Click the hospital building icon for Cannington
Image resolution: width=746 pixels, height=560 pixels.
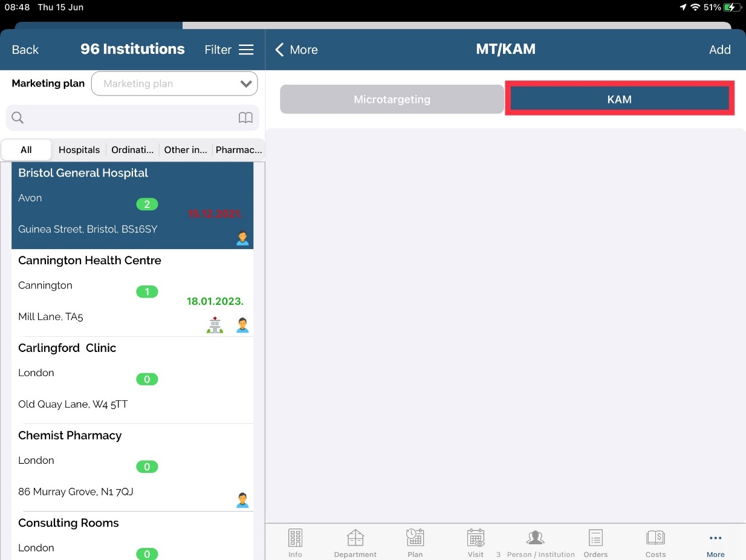point(215,325)
